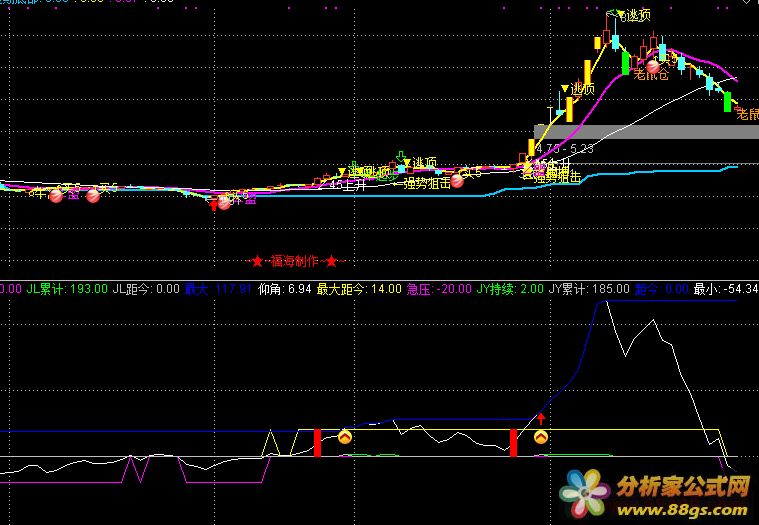Click the 仰角: 6.94 indicator value
This screenshot has width=759, height=525.
[x=285, y=289]
